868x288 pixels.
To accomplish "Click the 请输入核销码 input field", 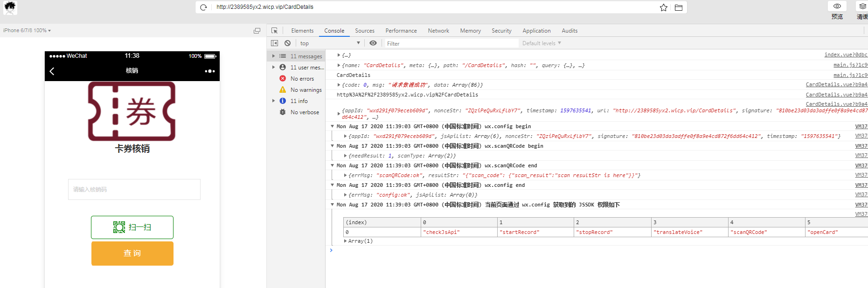I will click(x=134, y=190).
